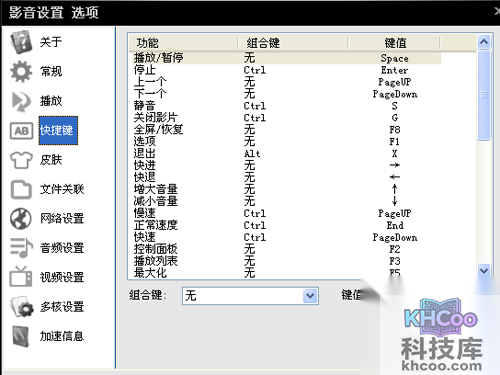This screenshot has width=500, height=375.
Task: Select the 快捷键 page label
Action: pos(58,130)
